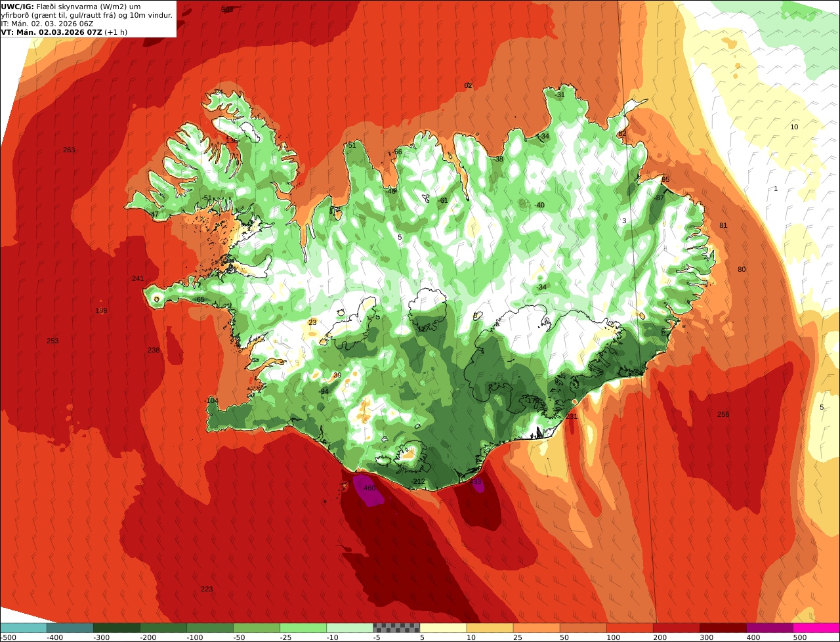Click the -31 value on the northern tip
This screenshot has width=840, height=642.
click(x=559, y=95)
